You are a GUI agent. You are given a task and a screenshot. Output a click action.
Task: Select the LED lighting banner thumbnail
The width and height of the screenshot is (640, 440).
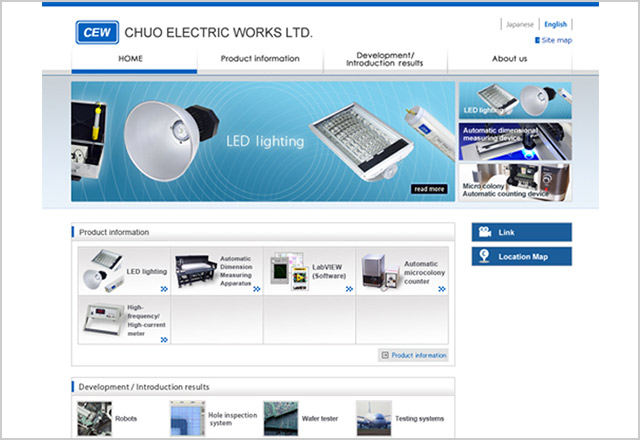pos(514,101)
